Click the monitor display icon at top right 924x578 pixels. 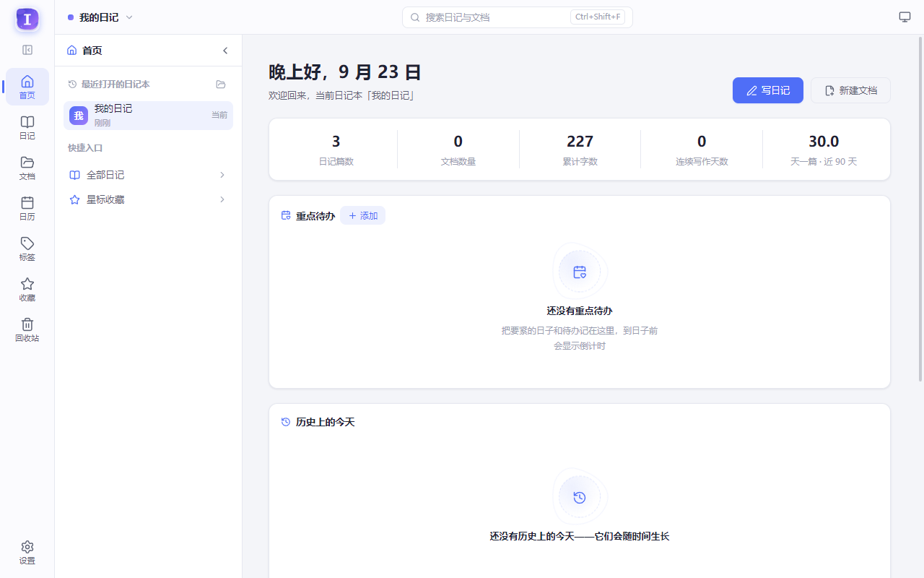click(x=905, y=17)
